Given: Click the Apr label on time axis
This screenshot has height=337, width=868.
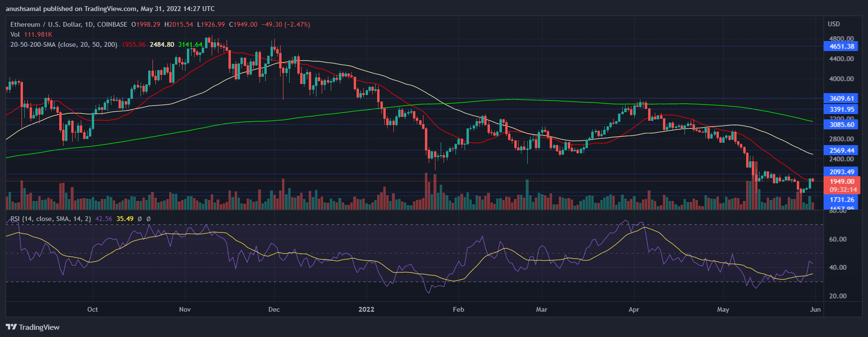Looking at the screenshot, I should pos(634,309).
